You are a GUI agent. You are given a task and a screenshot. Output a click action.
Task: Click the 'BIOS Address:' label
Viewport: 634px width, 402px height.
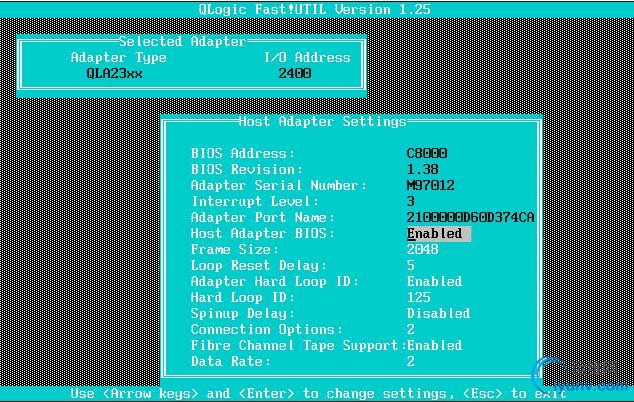coord(243,154)
